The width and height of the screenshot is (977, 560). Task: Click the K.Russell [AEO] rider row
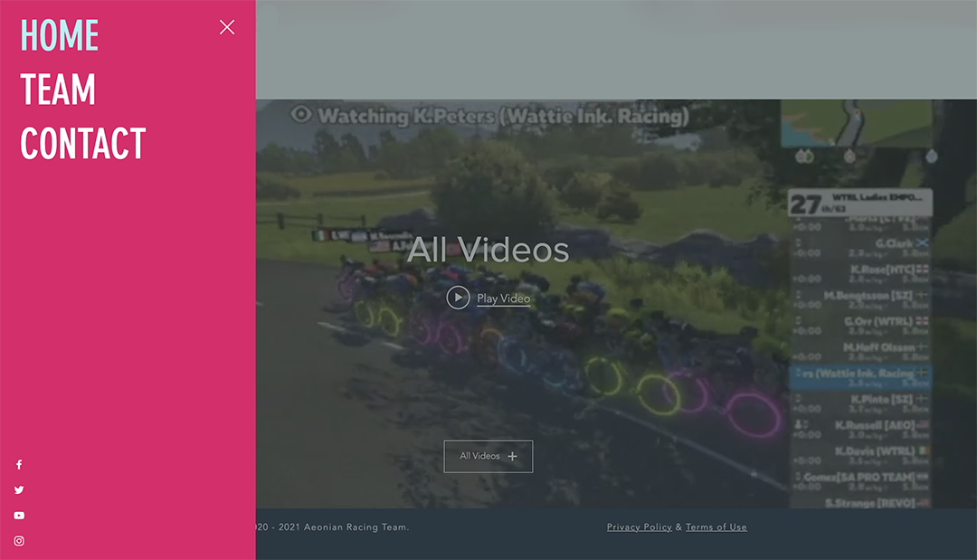[x=861, y=425]
